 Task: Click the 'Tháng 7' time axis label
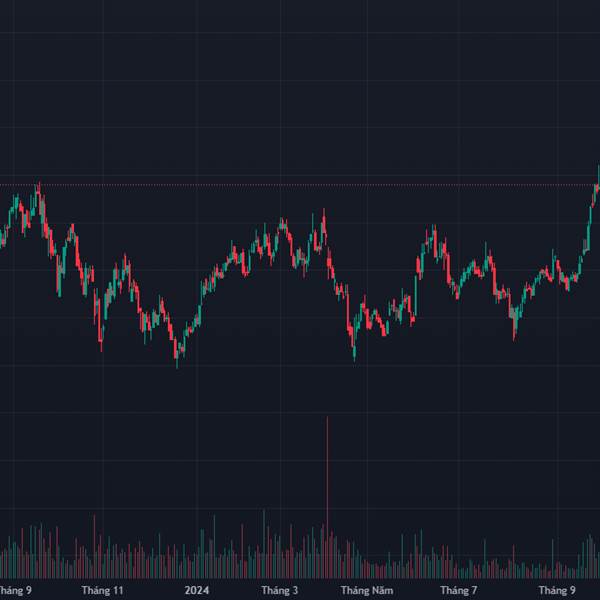click(x=458, y=590)
